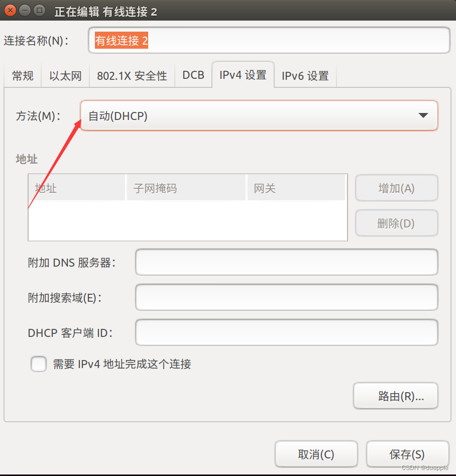Switch to the 常规 tab
The width and height of the screenshot is (456, 476).
click(23, 76)
